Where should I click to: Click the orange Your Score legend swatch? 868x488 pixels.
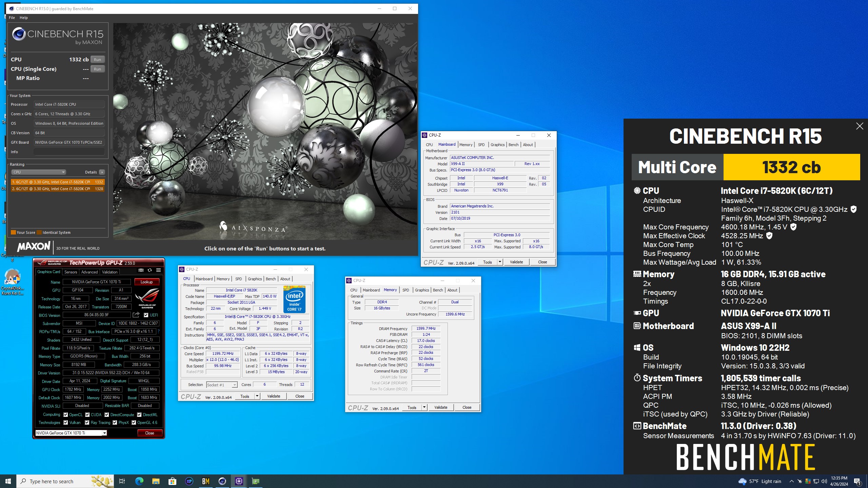pos(14,232)
